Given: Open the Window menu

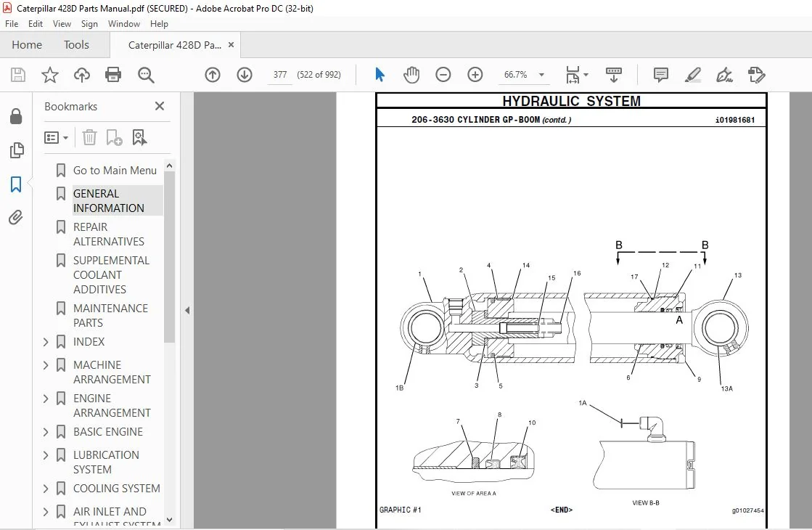Looking at the screenshot, I should click(124, 24).
